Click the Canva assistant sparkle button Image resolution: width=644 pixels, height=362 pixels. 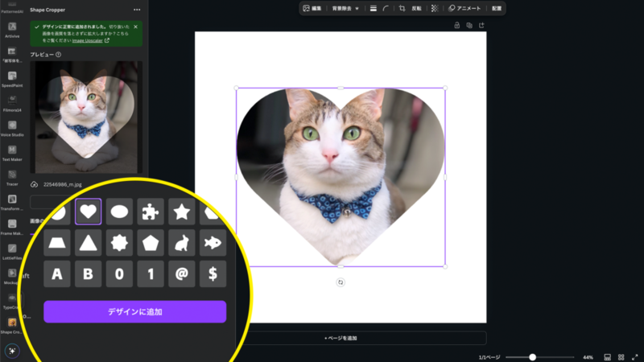click(x=12, y=351)
